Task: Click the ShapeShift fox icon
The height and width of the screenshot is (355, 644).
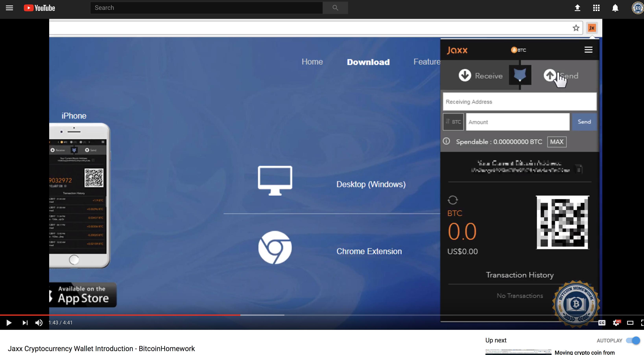Action: point(520,75)
